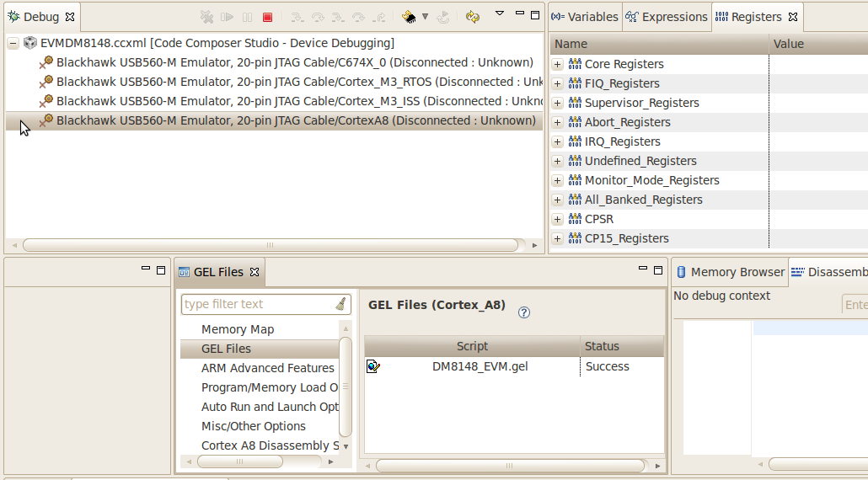The height and width of the screenshot is (480, 868).
Task: Select the Registers tab
Action: [756, 17]
